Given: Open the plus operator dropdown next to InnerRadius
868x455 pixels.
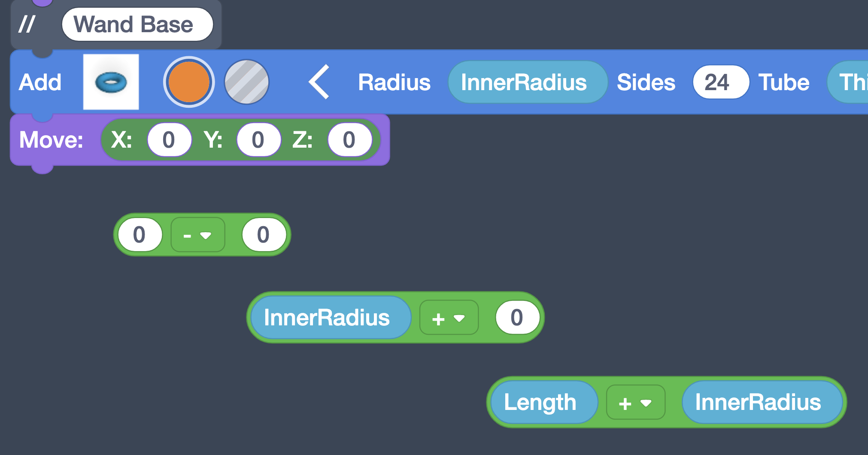Looking at the screenshot, I should (x=448, y=318).
